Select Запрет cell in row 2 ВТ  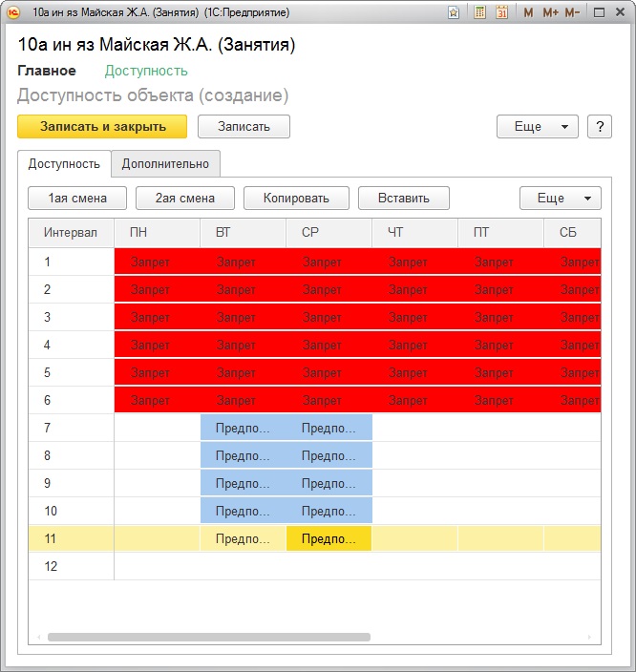click(x=244, y=290)
